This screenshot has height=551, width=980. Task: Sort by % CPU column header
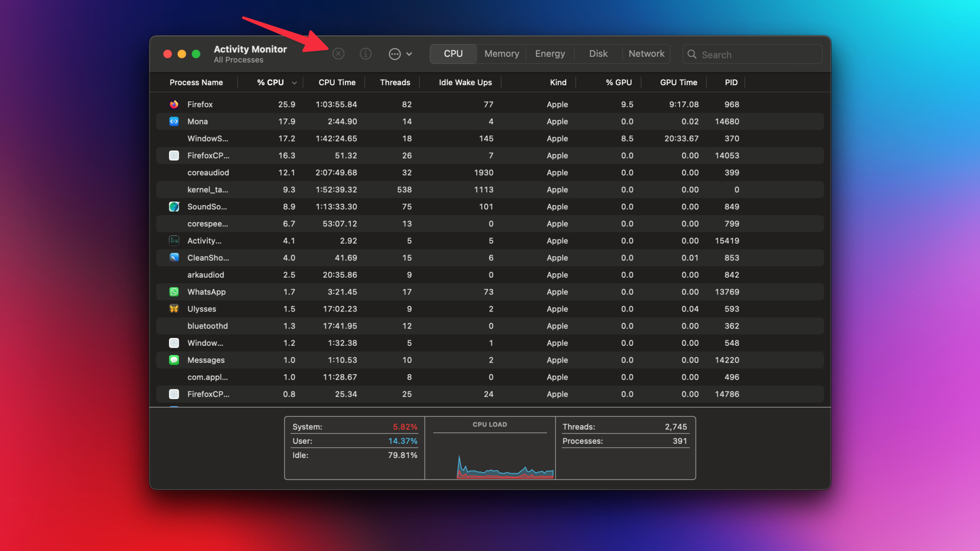coord(270,82)
